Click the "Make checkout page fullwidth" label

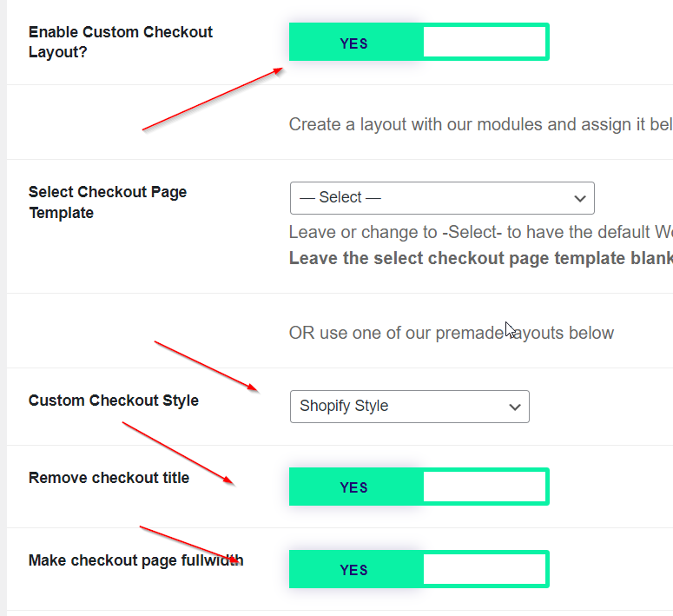tap(135, 560)
